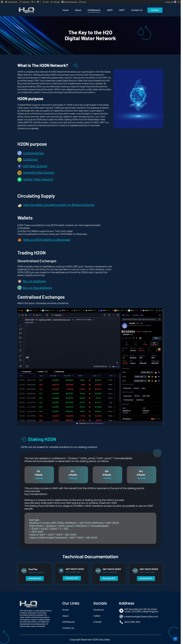Switch to the Holders tab
This screenshot has height=644, width=183.
click(x=42, y=372)
